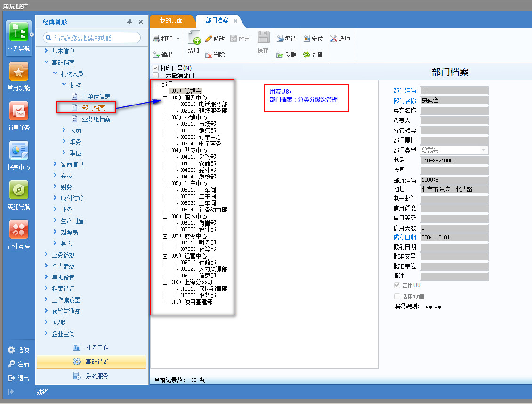Switch to the 我的桌面 tab
This screenshot has width=532, height=404.
point(171,21)
